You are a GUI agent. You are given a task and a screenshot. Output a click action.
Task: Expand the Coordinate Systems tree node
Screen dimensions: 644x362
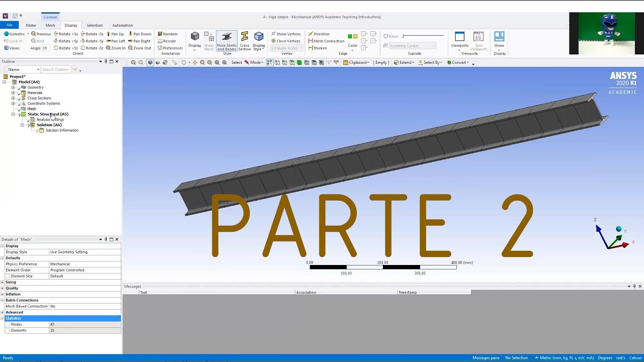[13, 104]
